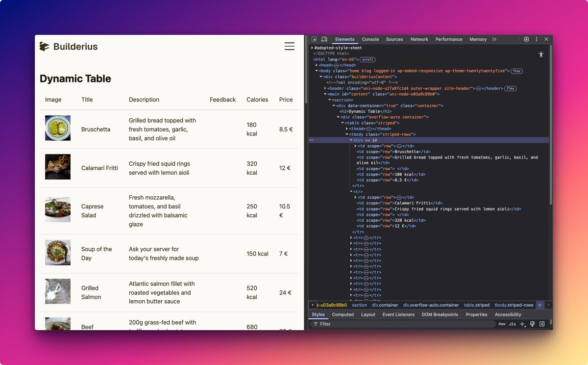Viewport: 588px width, 365px height.
Task: Click the flex badge on body tag
Action: pyautogui.click(x=516, y=71)
